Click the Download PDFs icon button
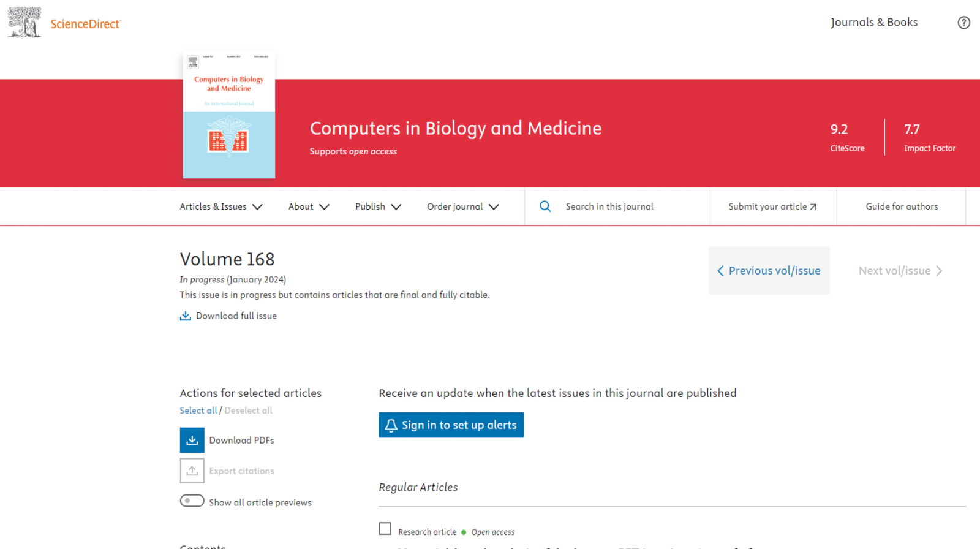The width and height of the screenshot is (980, 549). [192, 440]
